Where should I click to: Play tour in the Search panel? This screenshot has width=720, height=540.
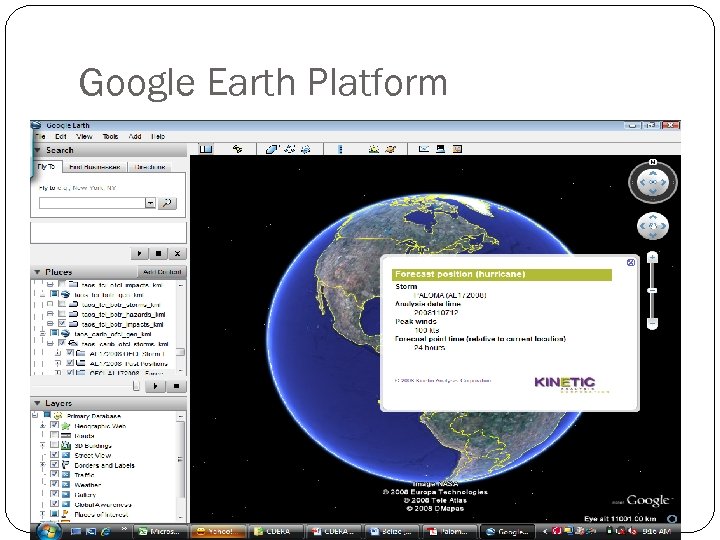(x=139, y=253)
